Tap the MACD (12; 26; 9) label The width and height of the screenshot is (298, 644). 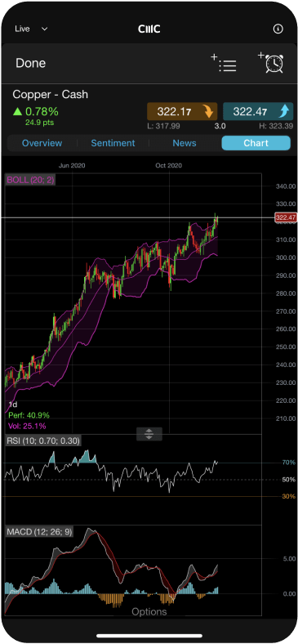[39, 532]
